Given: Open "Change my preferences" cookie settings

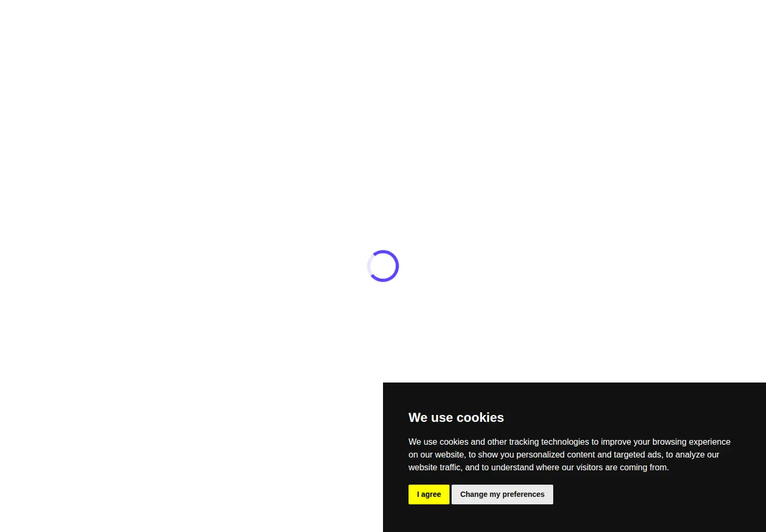Looking at the screenshot, I should (502, 494).
